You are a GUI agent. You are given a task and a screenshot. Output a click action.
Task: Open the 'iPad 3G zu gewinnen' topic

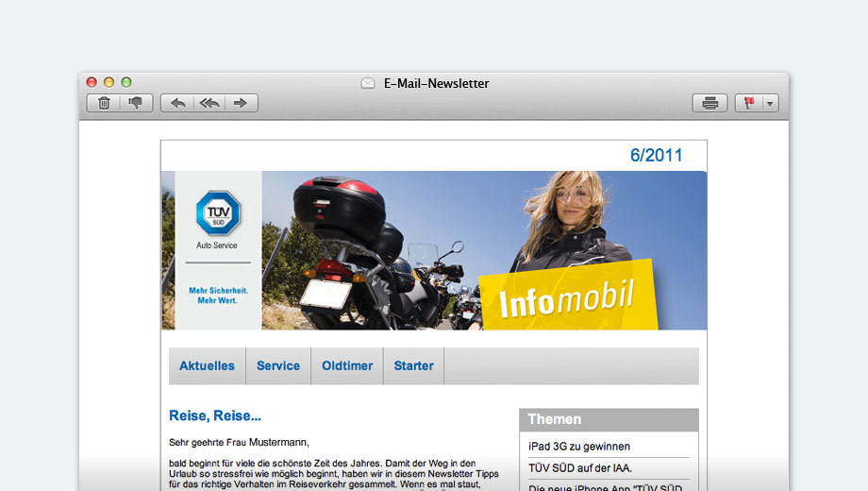(x=579, y=446)
